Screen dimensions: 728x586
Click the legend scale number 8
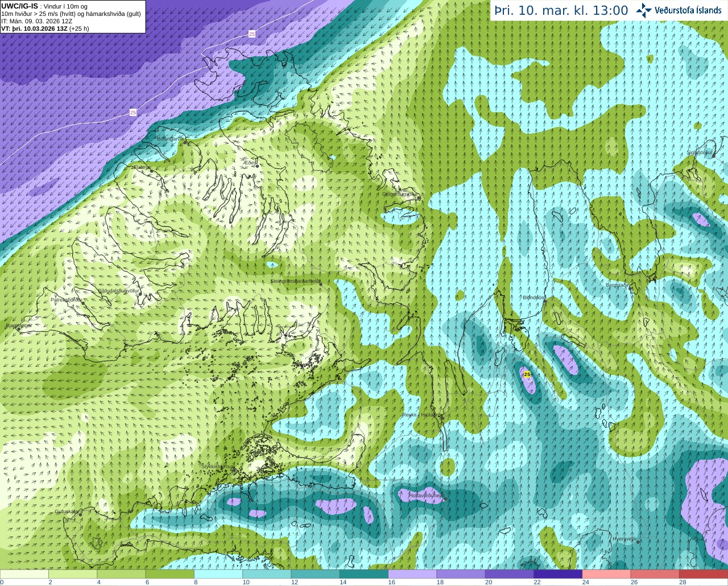(196, 582)
